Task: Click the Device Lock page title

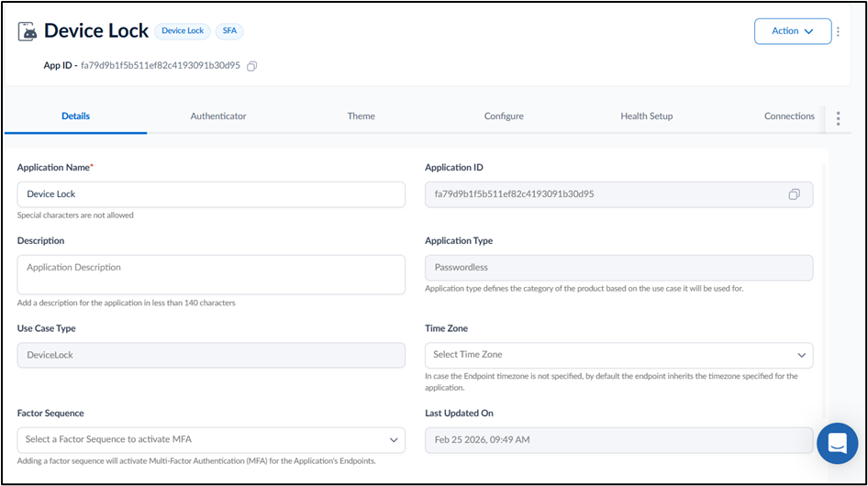Action: pyautogui.click(x=96, y=31)
